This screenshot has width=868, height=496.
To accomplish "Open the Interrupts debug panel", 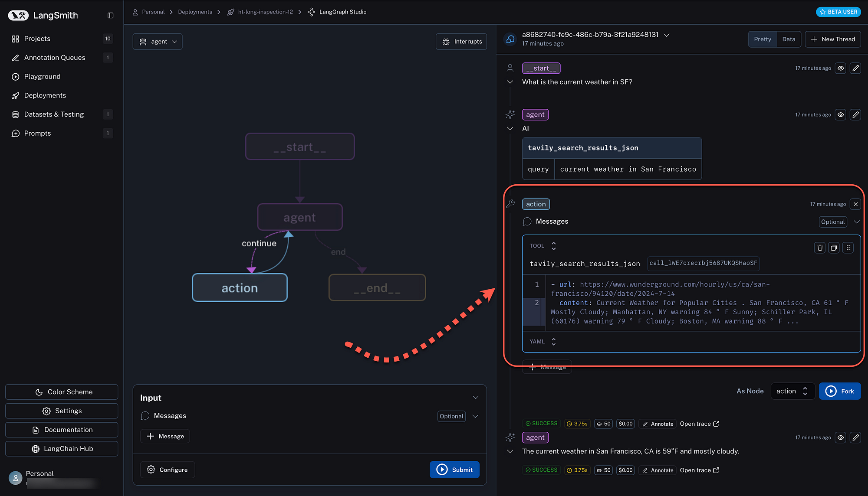I will (461, 42).
